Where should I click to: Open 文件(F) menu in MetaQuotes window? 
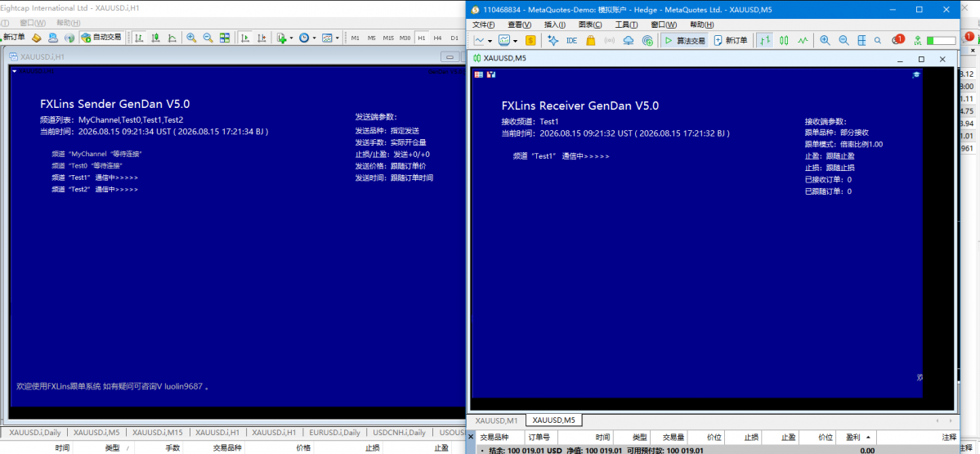click(484, 25)
